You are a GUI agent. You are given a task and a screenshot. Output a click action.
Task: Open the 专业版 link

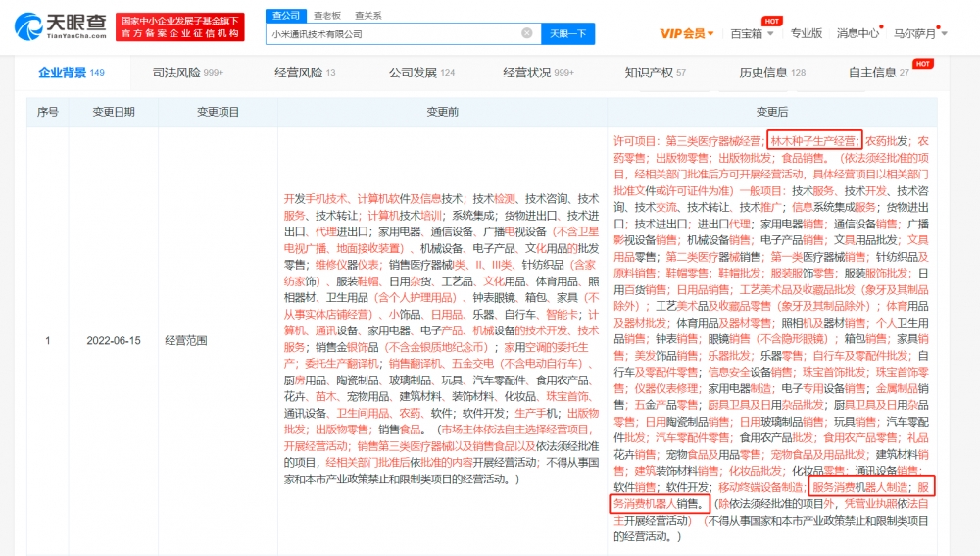807,33
